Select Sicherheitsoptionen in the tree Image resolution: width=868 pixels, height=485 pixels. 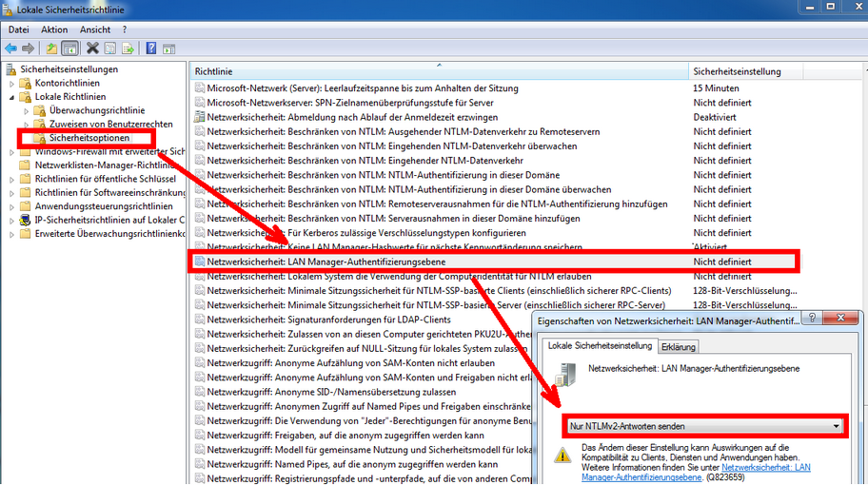click(89, 138)
